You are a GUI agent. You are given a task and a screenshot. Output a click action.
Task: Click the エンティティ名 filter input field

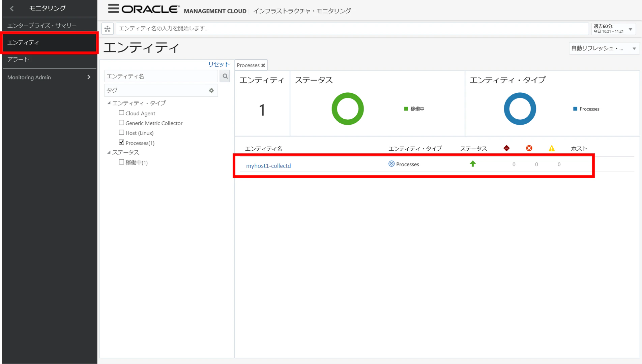(162, 77)
